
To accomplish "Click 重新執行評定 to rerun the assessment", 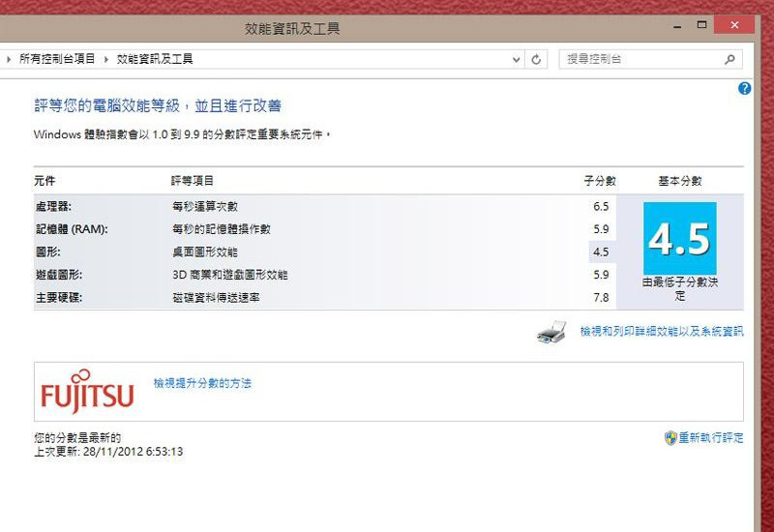I will pos(710,438).
